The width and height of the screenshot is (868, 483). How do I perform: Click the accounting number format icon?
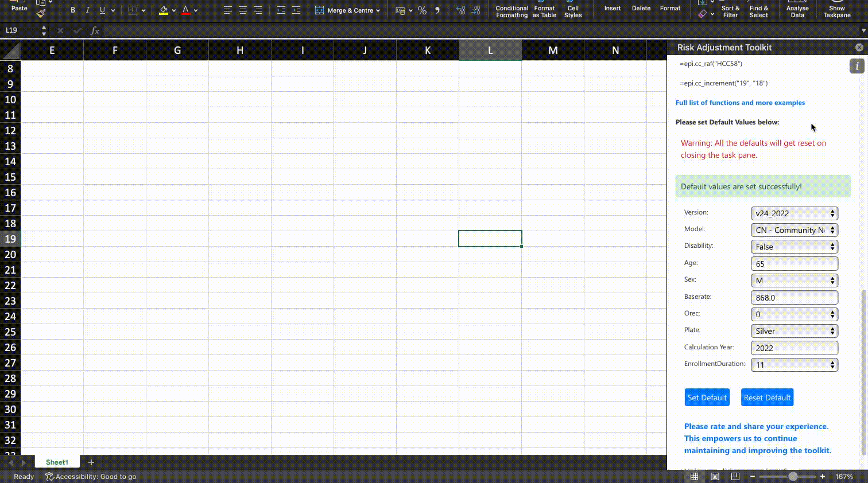[401, 10]
